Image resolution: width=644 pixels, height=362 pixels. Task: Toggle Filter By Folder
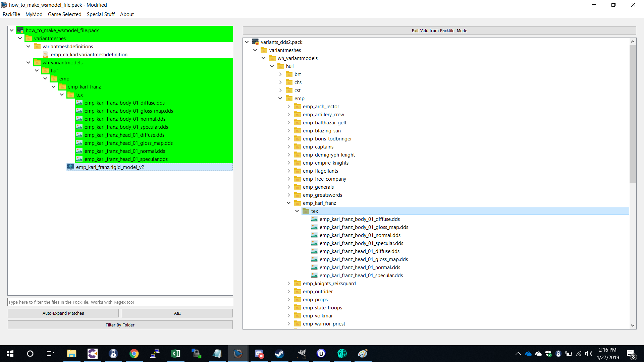pos(120,325)
